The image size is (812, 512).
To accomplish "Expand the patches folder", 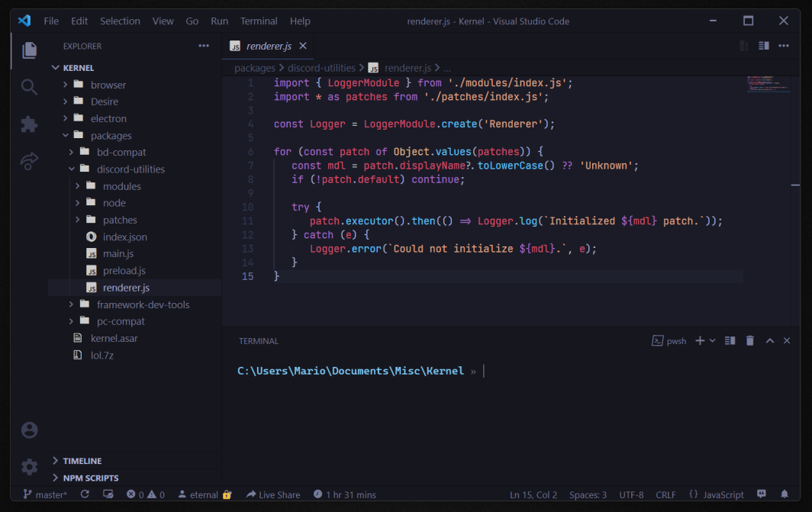I will pos(134,220).
